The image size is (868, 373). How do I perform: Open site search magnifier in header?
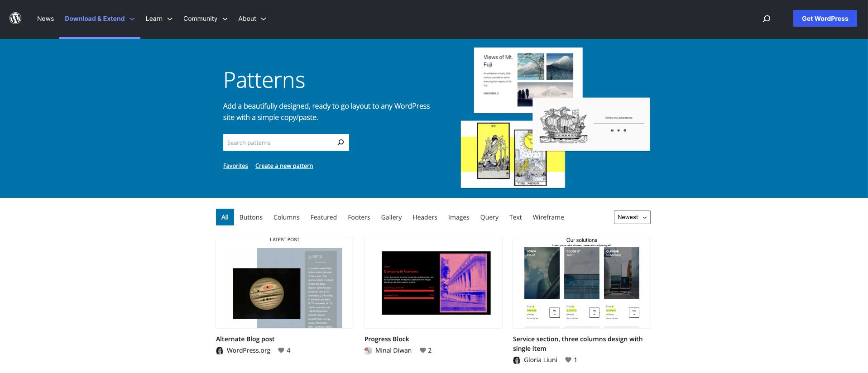coord(766,19)
